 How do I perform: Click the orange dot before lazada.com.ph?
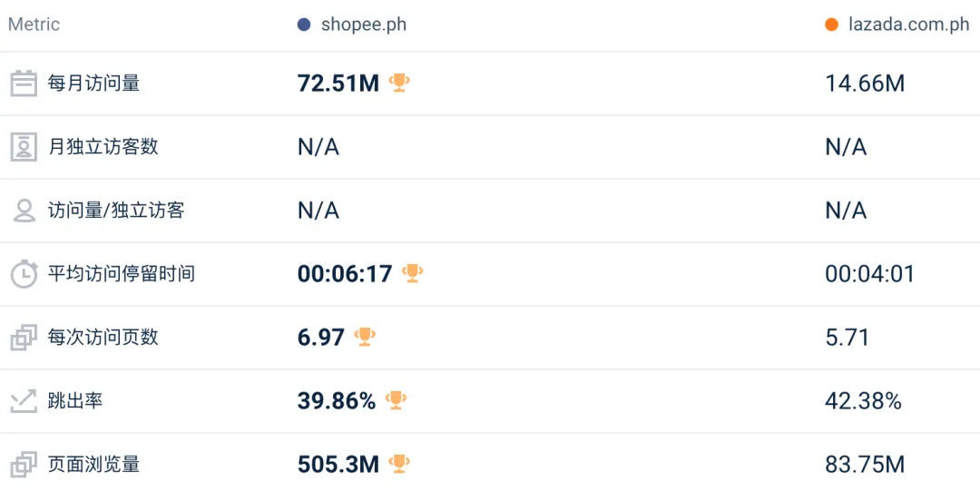pos(831,25)
